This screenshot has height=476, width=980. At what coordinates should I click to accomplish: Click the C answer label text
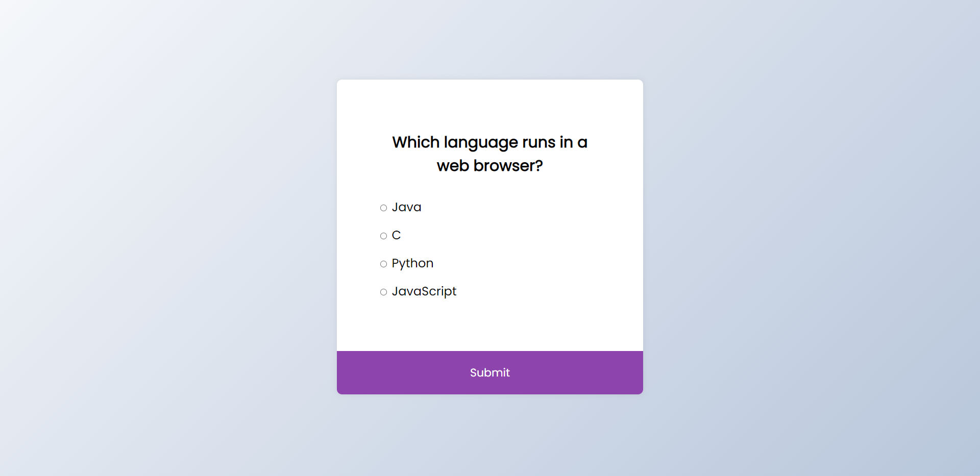point(396,235)
